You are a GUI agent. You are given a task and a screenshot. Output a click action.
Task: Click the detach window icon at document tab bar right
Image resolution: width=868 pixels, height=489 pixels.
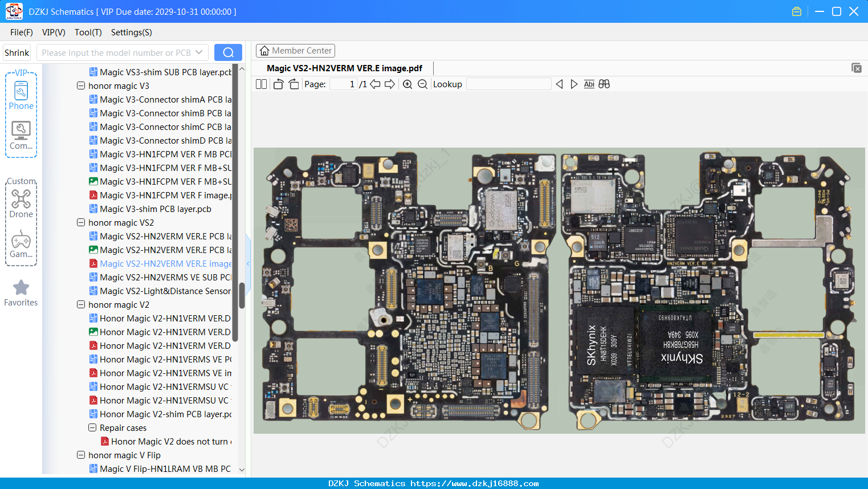pyautogui.click(x=857, y=68)
